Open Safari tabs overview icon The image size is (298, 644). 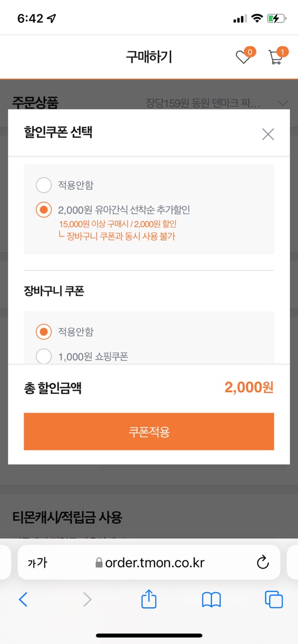(x=274, y=599)
